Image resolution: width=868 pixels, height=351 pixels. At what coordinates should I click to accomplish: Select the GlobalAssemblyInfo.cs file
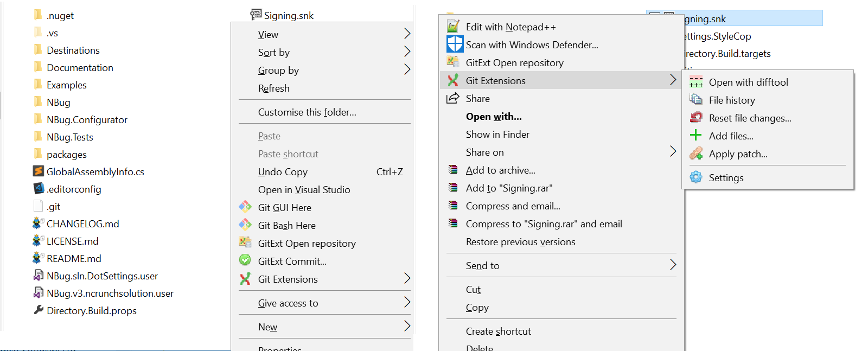point(95,171)
